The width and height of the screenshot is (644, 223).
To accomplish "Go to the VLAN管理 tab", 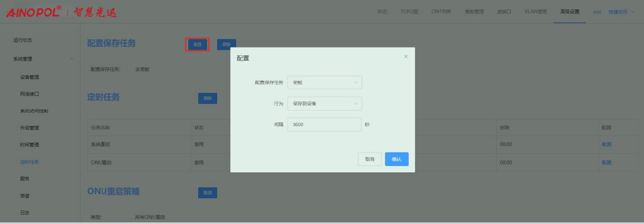I will coord(536,12).
